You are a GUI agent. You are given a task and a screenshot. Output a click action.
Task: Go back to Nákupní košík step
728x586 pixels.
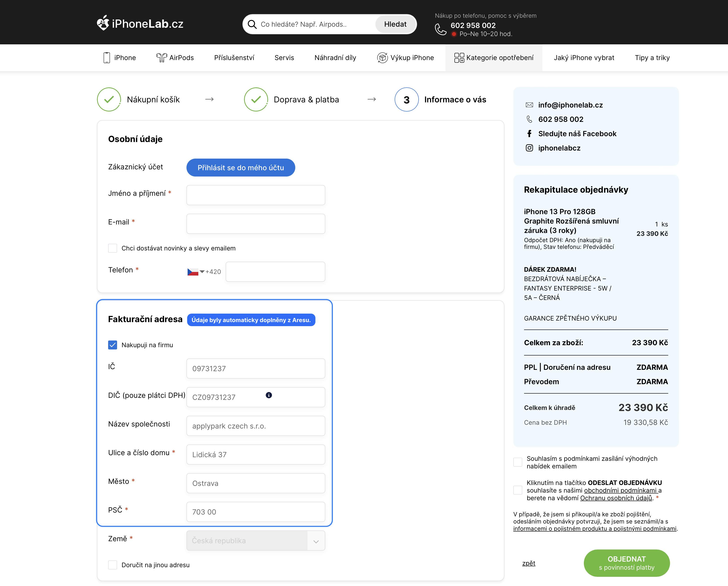point(153,99)
